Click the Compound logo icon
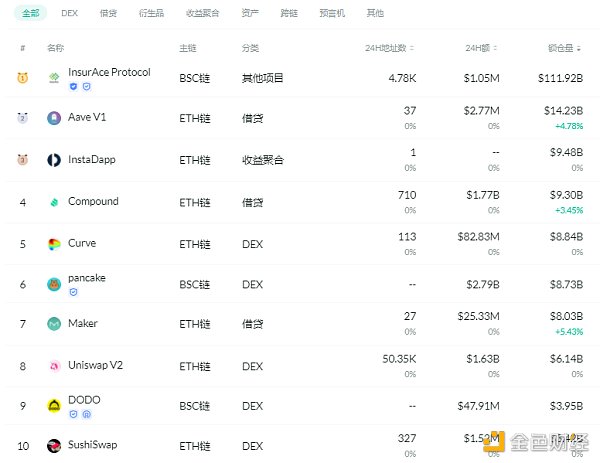The height and width of the screenshot is (463, 600). coord(54,202)
